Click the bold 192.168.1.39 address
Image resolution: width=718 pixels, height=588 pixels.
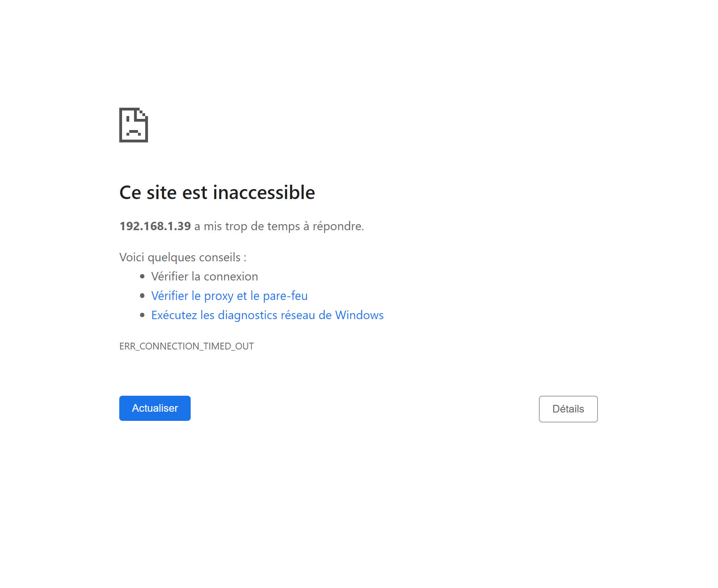155,226
